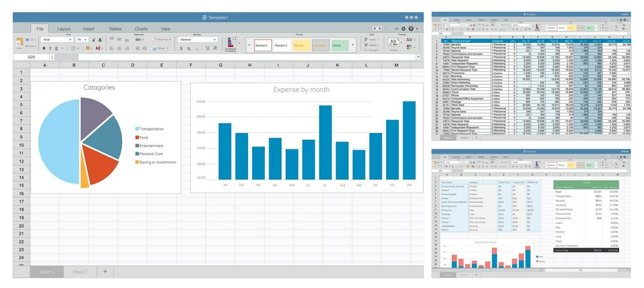Click the increase decimal places icon
The image size is (644, 288).
tap(207, 48)
